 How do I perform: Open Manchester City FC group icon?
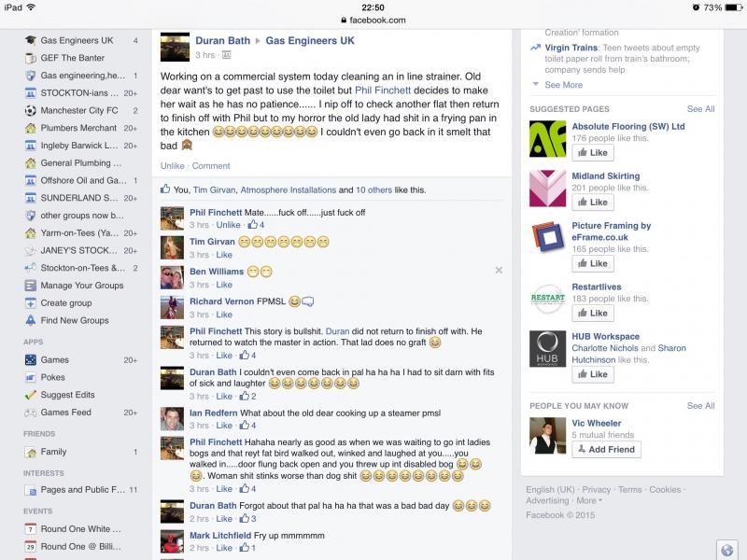point(30,110)
